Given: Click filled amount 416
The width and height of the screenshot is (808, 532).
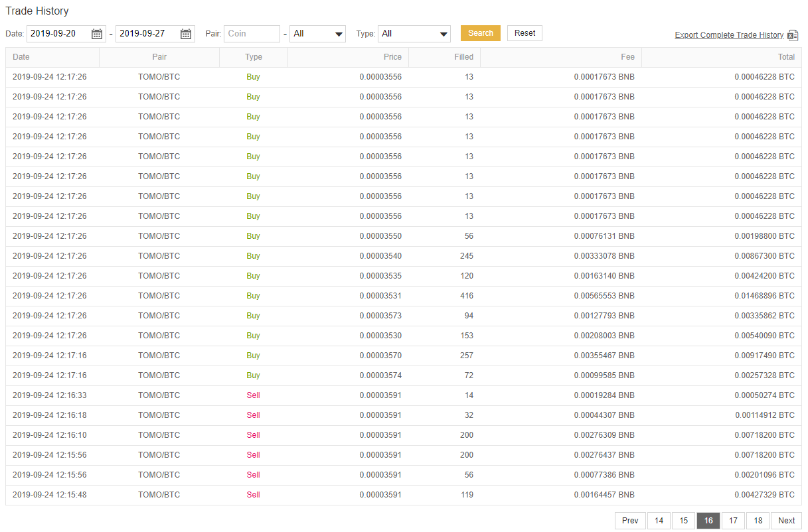Looking at the screenshot, I should [x=467, y=296].
